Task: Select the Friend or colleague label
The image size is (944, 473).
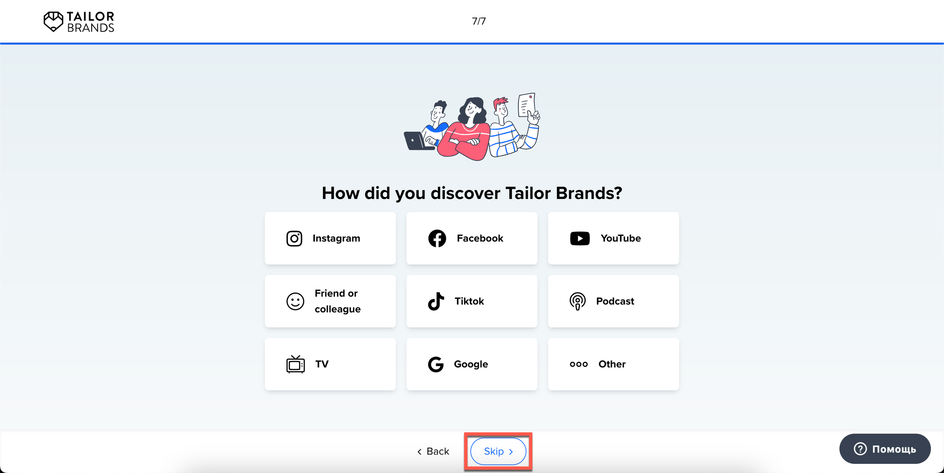Action: (x=337, y=301)
